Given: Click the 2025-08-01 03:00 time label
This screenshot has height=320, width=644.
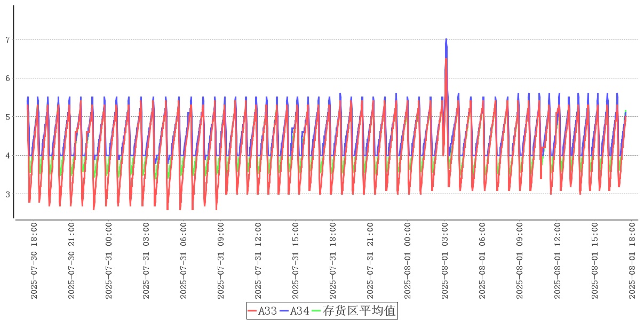Looking at the screenshot, I should coord(445,261).
